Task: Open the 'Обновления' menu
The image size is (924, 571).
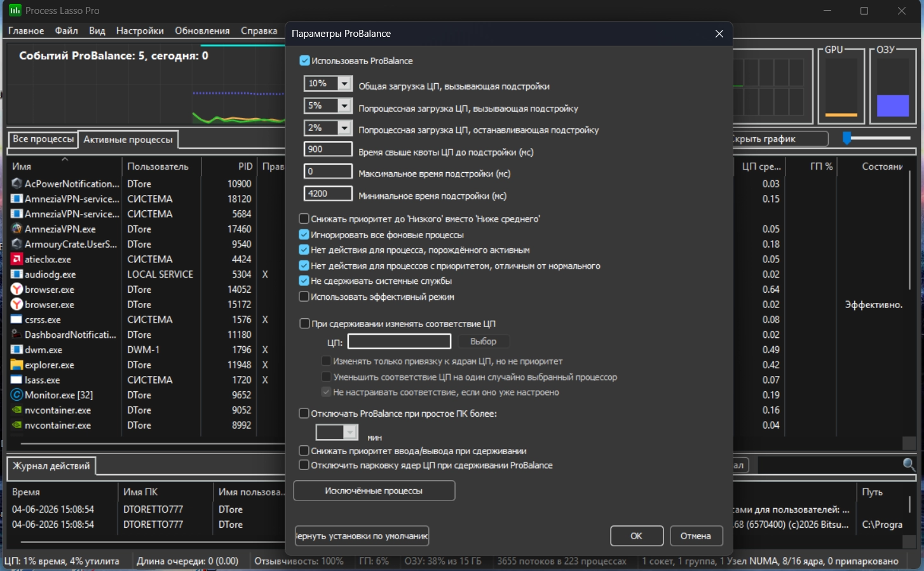Action: click(202, 30)
